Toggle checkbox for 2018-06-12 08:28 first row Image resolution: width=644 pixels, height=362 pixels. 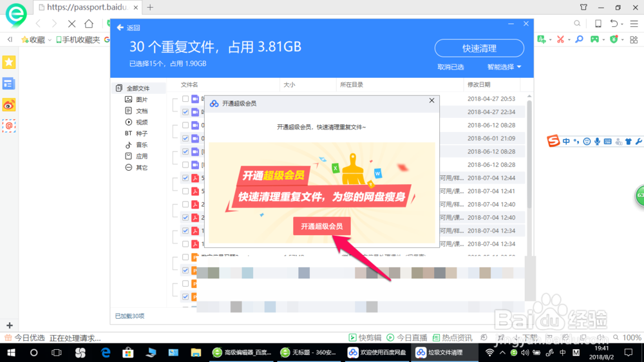coord(185,125)
